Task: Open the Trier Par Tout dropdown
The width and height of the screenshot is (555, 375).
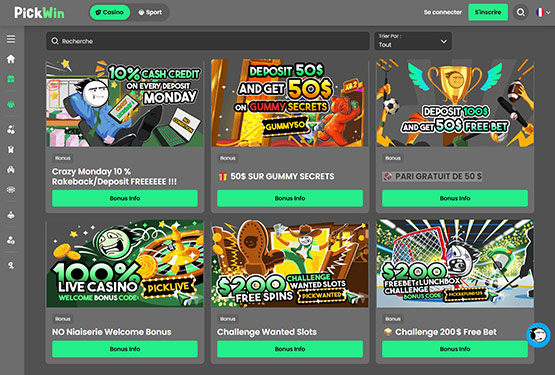Action: click(413, 41)
